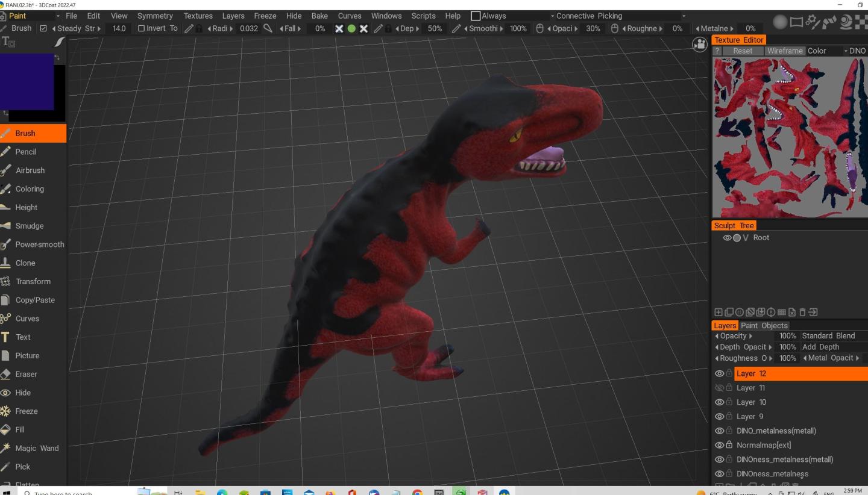Select the Freeze tool in sidebar
Viewport: 868px width, 495px height.
[x=33, y=411]
